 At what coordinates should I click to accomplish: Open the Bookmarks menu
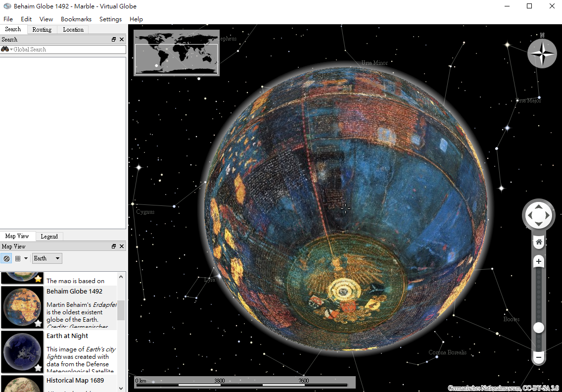click(76, 19)
